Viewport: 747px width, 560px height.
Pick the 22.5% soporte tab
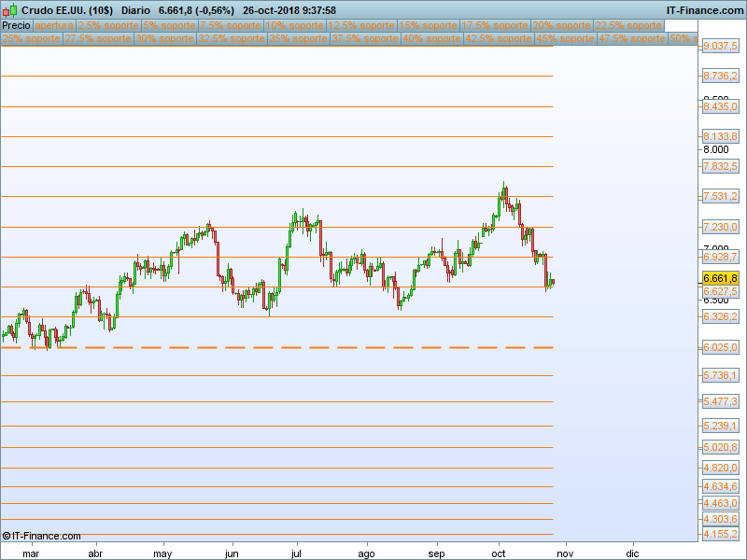click(x=628, y=26)
